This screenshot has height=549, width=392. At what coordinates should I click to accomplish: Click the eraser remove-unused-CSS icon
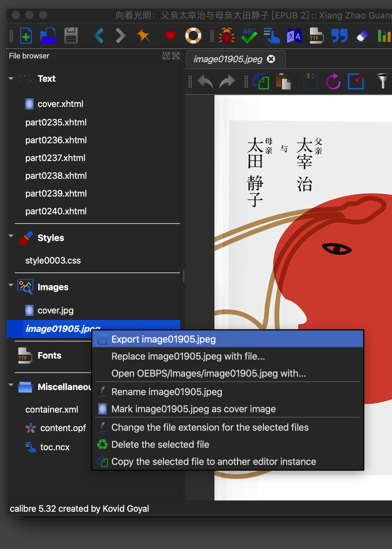point(362,36)
